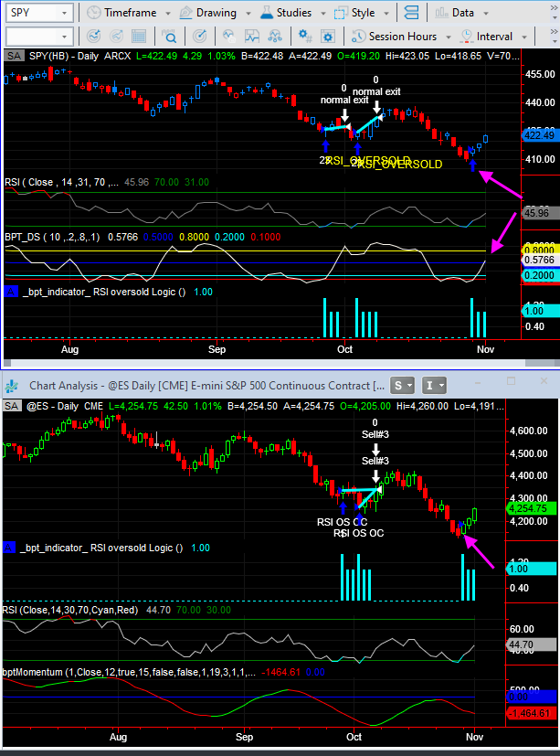Image resolution: width=560 pixels, height=756 pixels.
Task: Select the 'BPT_DS ( 10 ,.2,.8,.1)' study label
Action: pos(52,237)
